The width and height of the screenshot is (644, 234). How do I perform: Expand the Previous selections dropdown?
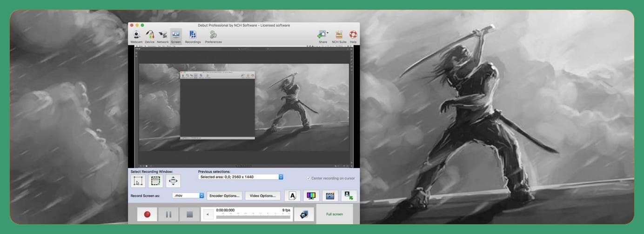click(281, 177)
